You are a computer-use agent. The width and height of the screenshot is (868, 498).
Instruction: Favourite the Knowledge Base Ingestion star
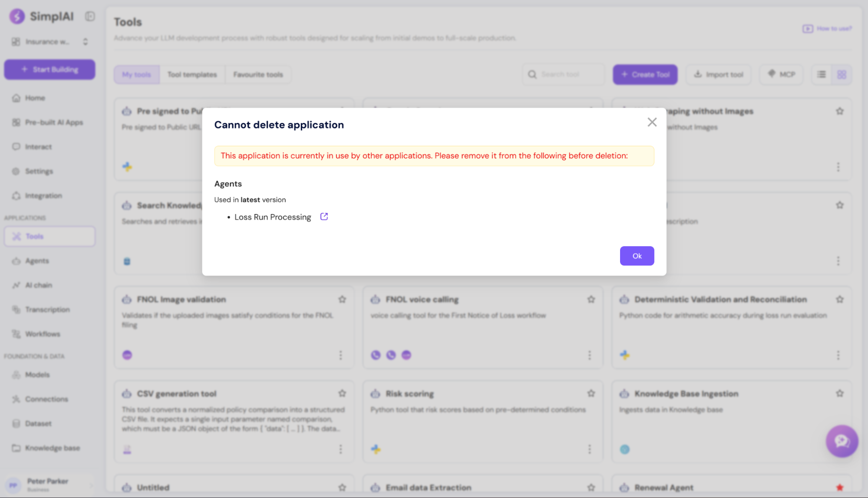[840, 393]
